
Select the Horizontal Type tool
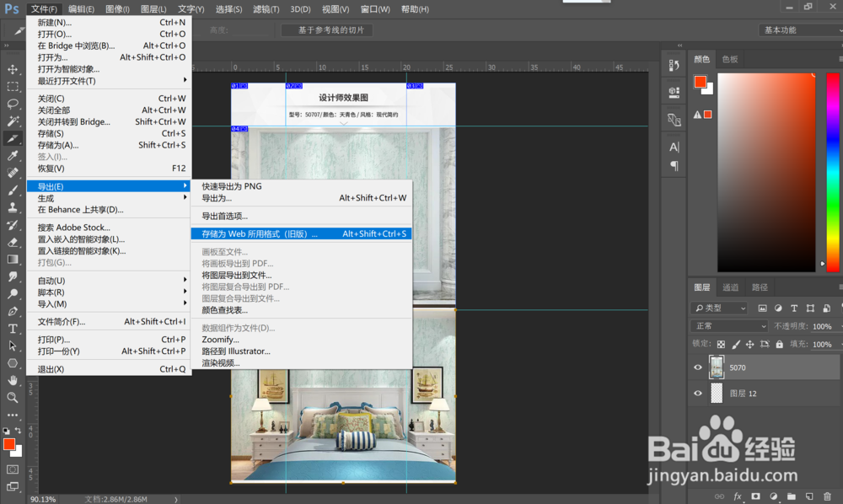point(13,329)
